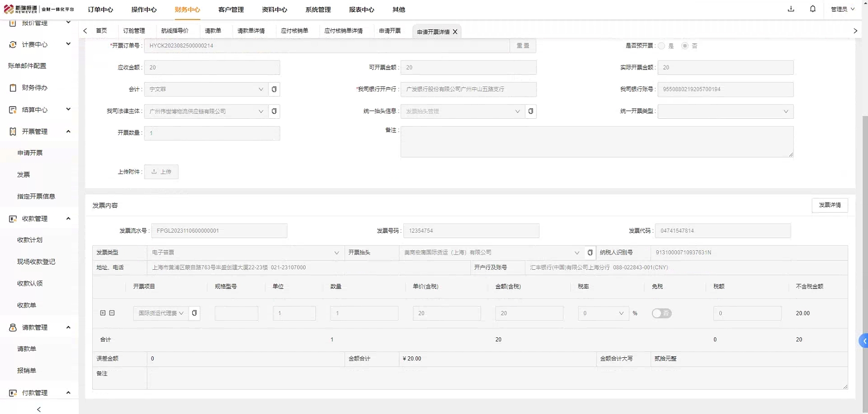Open the 开票抬头 dropdown
The width and height of the screenshot is (868, 414).
coord(491,253)
